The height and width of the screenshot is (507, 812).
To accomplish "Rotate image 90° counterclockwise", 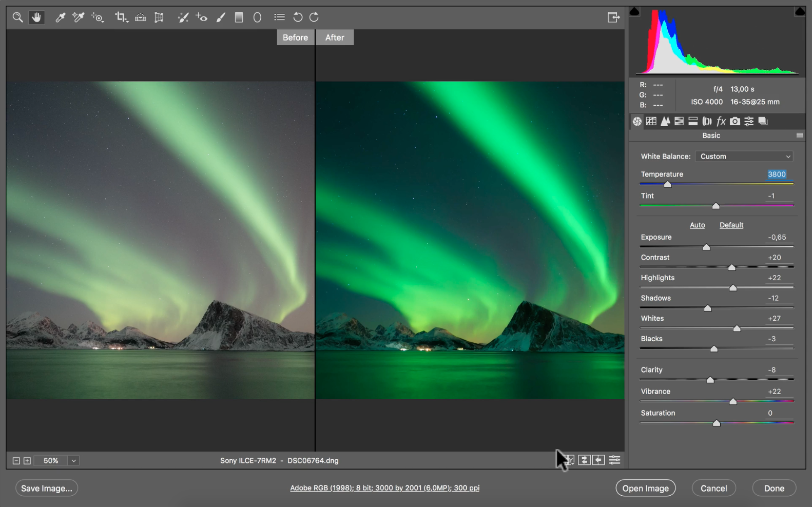I will click(298, 17).
